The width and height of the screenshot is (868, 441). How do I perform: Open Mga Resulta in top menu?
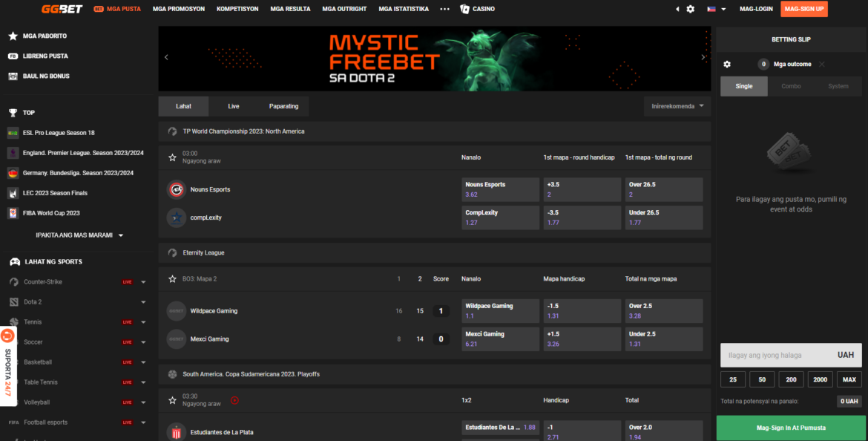[x=290, y=9]
